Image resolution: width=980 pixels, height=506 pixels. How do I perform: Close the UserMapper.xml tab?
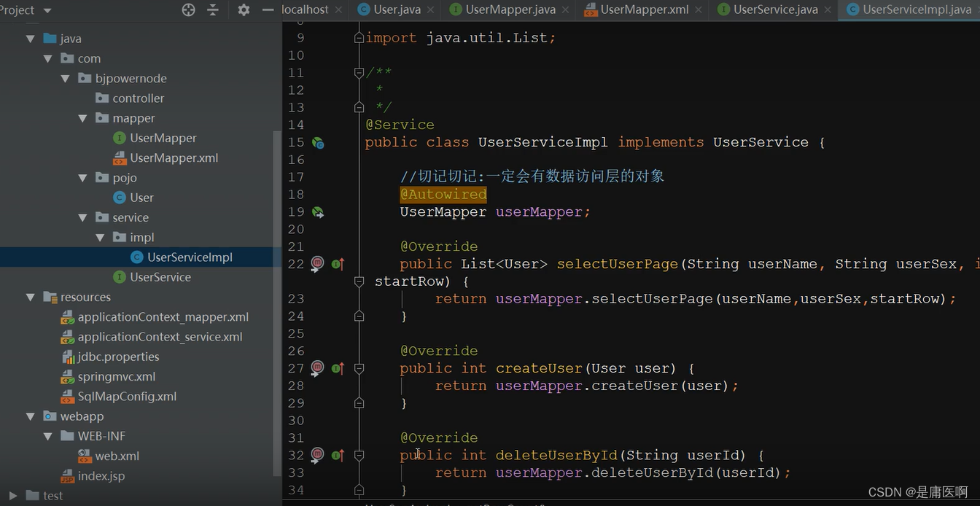click(x=699, y=10)
